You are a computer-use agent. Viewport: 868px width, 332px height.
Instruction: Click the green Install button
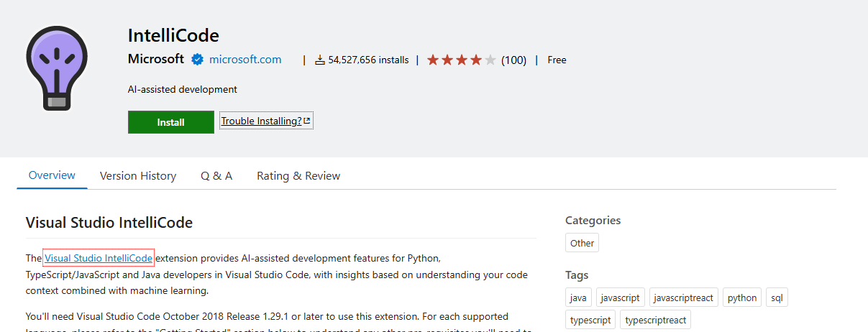click(171, 122)
